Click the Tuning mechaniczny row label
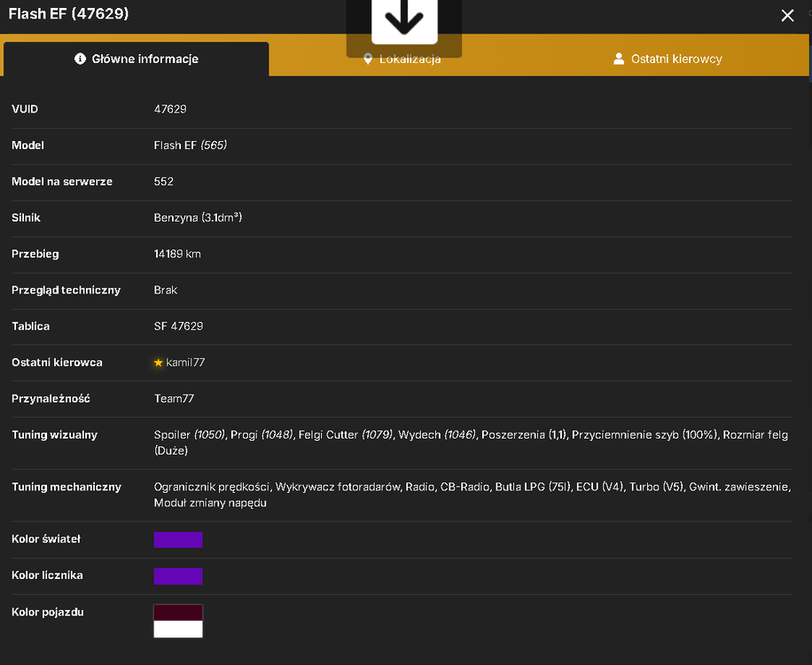The image size is (812, 665). coord(66,488)
